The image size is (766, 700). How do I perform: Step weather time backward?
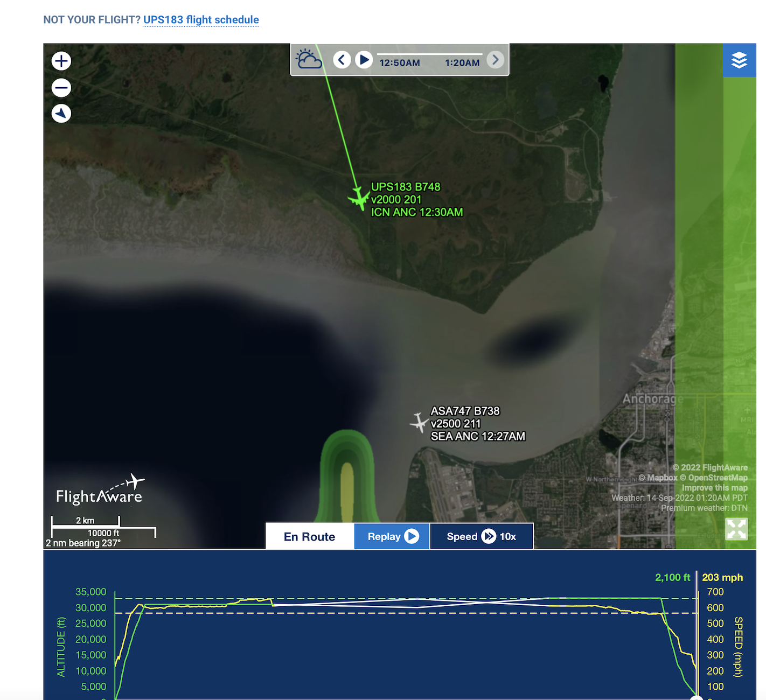tap(342, 59)
